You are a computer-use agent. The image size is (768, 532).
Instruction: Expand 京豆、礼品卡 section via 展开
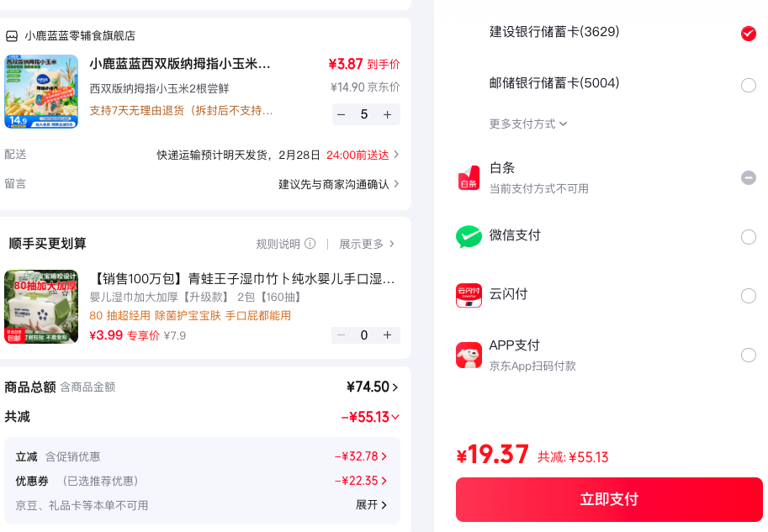point(371,504)
